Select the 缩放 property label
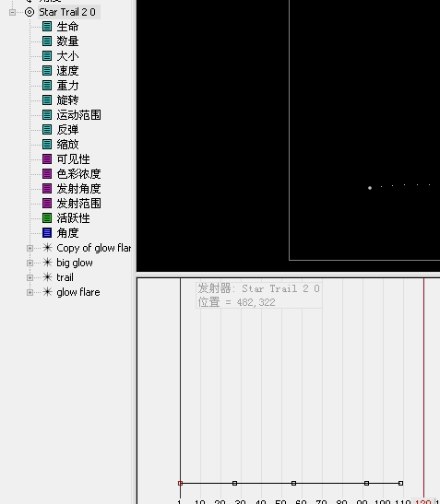440x504 pixels. point(67,145)
